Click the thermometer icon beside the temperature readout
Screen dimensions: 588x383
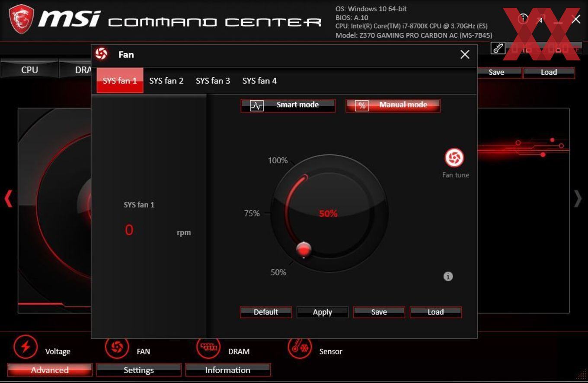[x=498, y=48]
